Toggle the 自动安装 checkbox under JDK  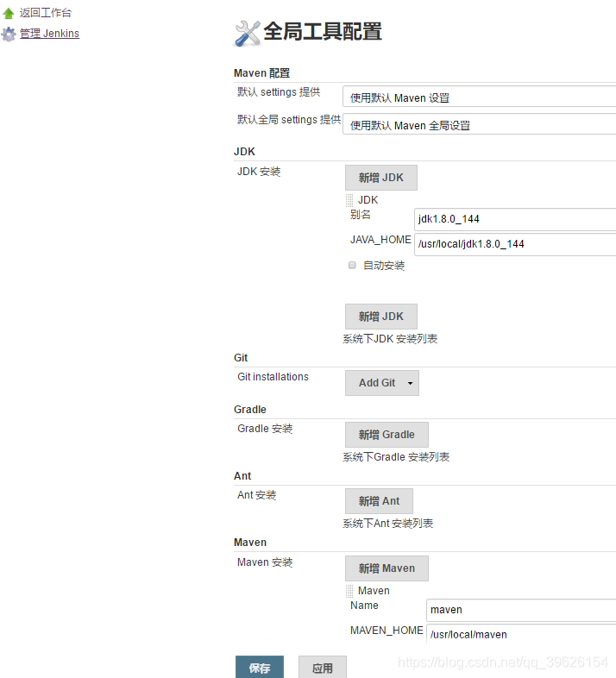click(352, 265)
